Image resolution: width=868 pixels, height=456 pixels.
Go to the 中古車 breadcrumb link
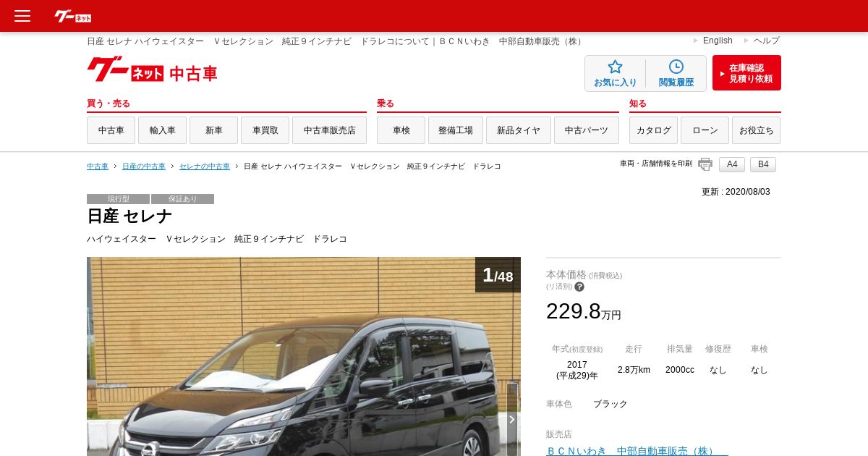(x=98, y=166)
